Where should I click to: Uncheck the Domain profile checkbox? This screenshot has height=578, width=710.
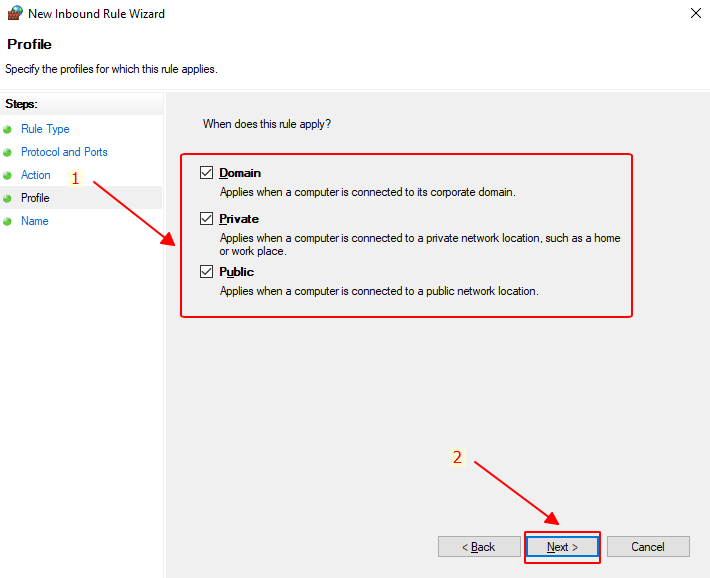[206, 173]
